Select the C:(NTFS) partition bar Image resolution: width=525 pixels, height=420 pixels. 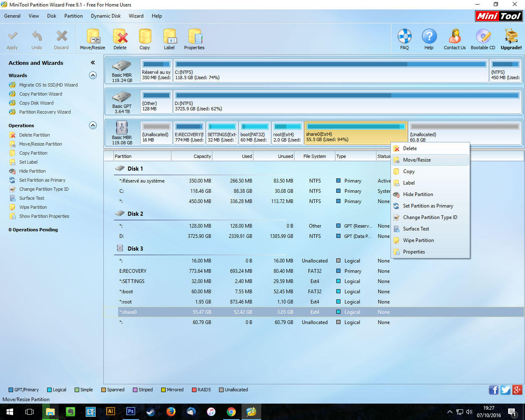331,71
